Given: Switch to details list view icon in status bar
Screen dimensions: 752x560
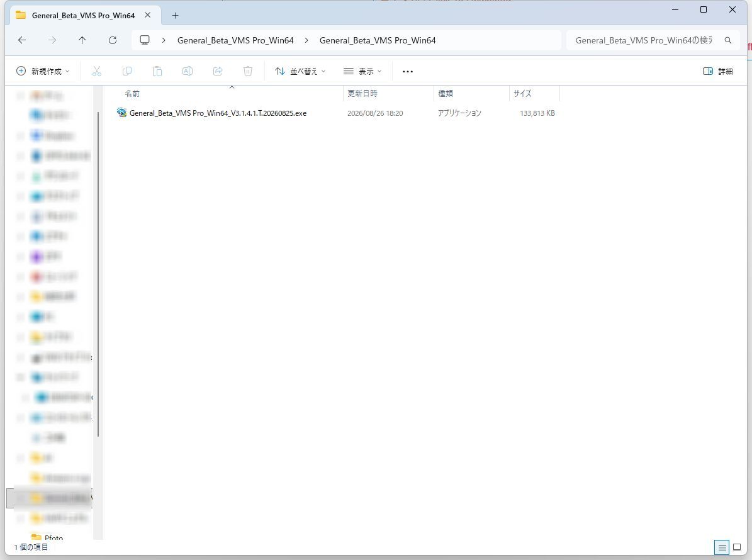Looking at the screenshot, I should click(x=722, y=547).
